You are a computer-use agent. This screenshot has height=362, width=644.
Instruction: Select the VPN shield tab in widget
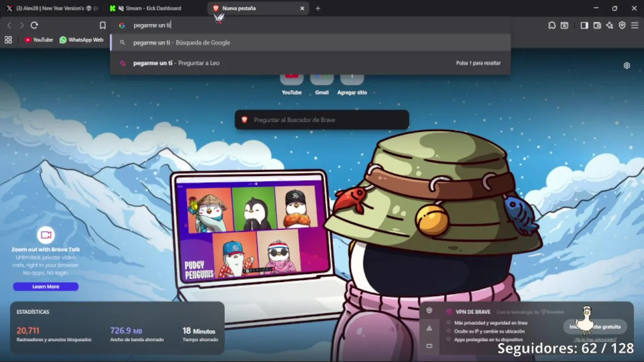(x=429, y=311)
